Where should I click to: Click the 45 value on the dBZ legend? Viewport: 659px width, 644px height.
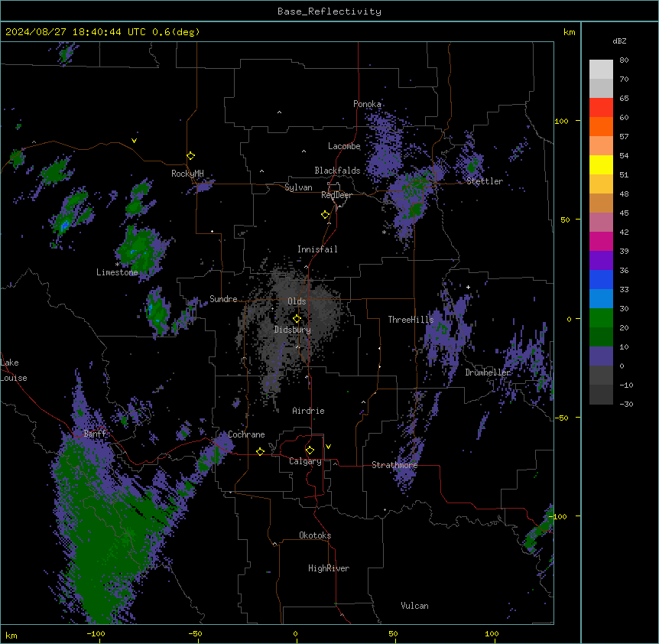624,213
